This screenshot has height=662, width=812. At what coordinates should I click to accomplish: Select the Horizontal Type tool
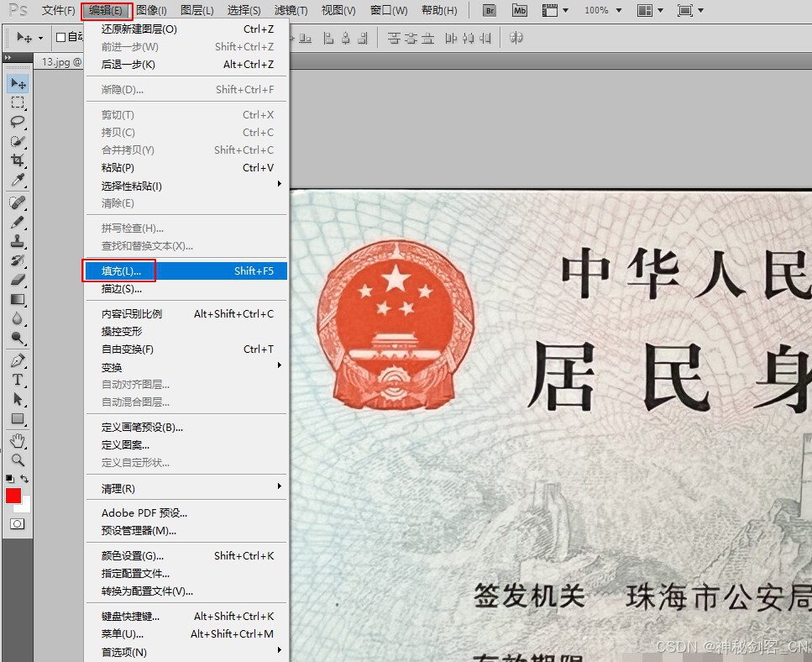click(x=18, y=380)
